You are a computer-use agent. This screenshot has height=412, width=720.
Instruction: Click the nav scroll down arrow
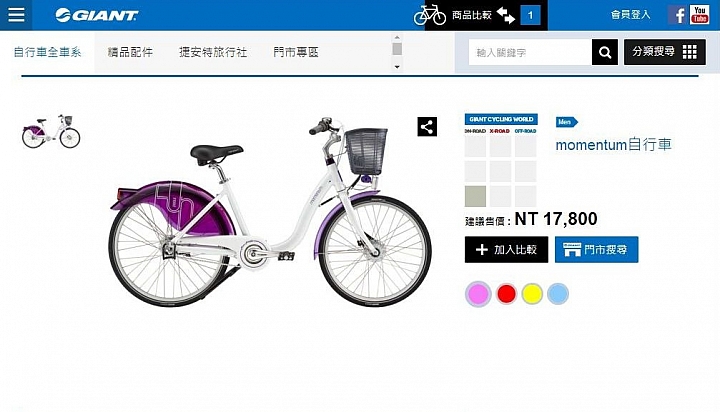point(397,67)
